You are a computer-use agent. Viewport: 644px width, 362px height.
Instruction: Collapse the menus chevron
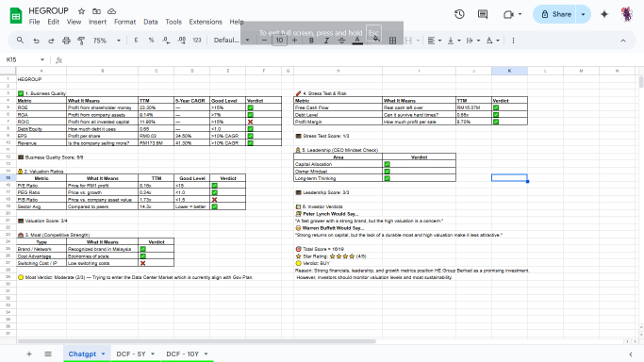point(623,41)
